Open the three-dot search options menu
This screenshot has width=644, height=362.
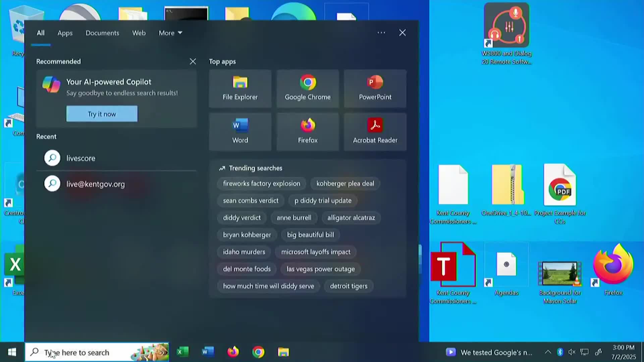tap(381, 33)
